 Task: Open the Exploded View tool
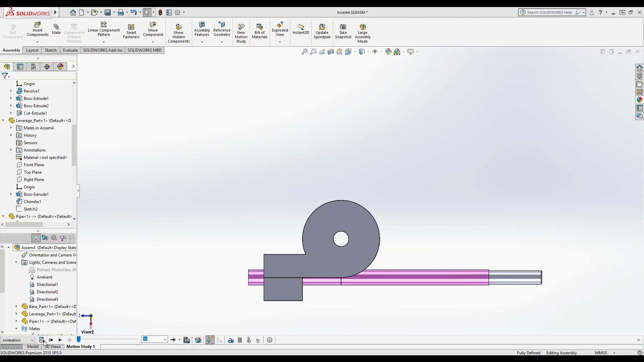pos(280,30)
